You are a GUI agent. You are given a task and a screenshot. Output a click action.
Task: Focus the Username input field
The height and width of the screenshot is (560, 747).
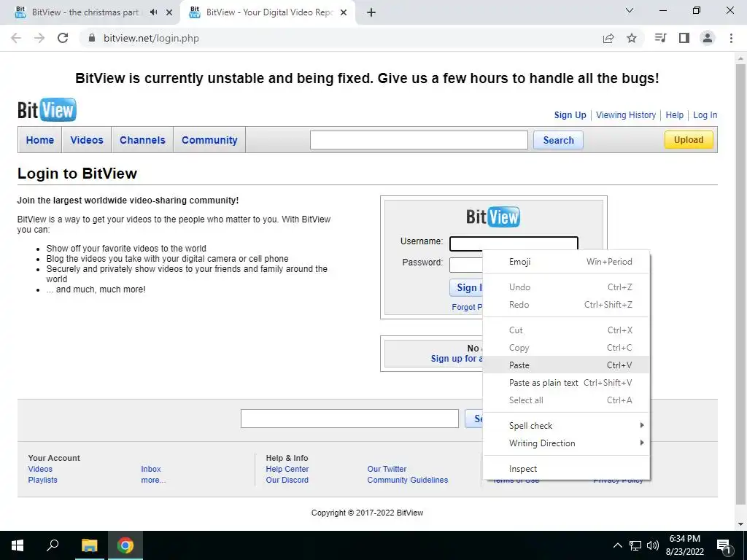point(514,244)
